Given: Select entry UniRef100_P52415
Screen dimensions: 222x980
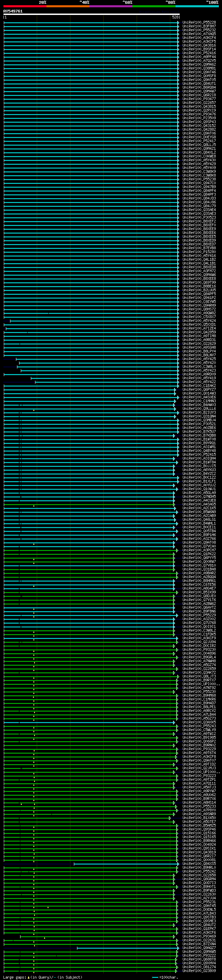Looking at the screenshot, I should tap(199, 455).
